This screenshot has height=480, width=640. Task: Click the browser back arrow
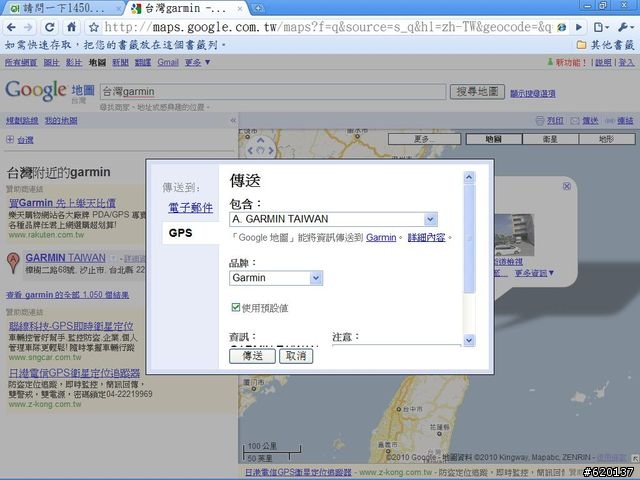[11, 27]
